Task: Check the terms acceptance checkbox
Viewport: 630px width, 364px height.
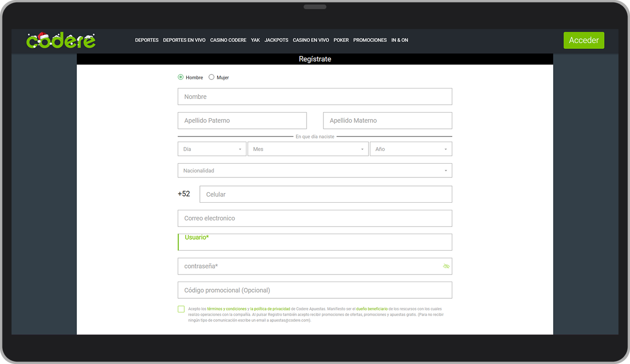Action: pyautogui.click(x=181, y=308)
